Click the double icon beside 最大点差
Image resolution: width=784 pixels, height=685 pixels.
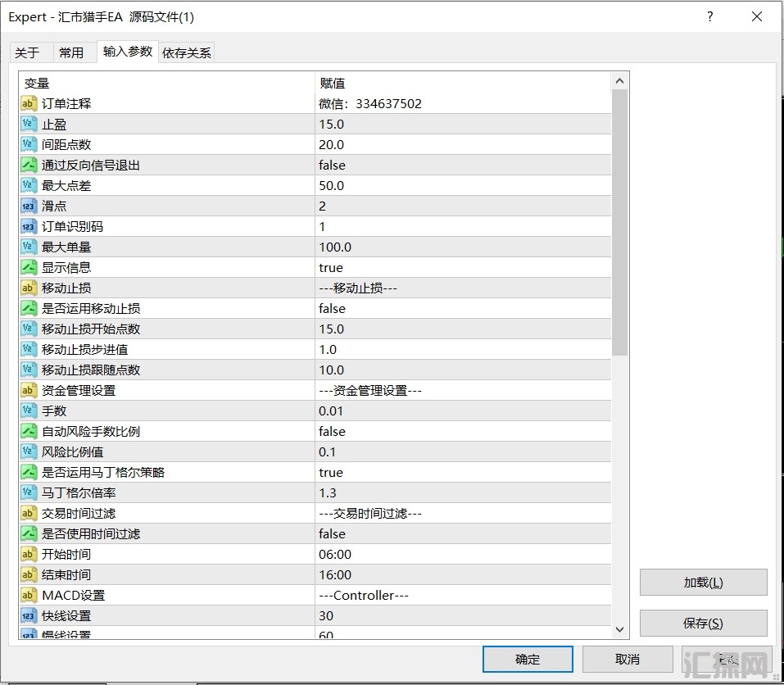[29, 185]
